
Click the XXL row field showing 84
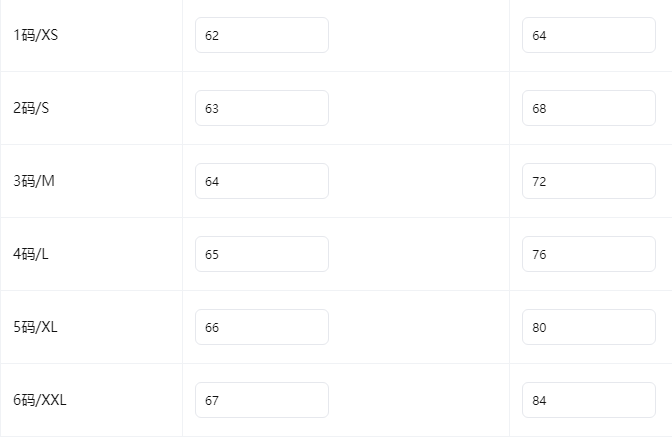click(588, 400)
